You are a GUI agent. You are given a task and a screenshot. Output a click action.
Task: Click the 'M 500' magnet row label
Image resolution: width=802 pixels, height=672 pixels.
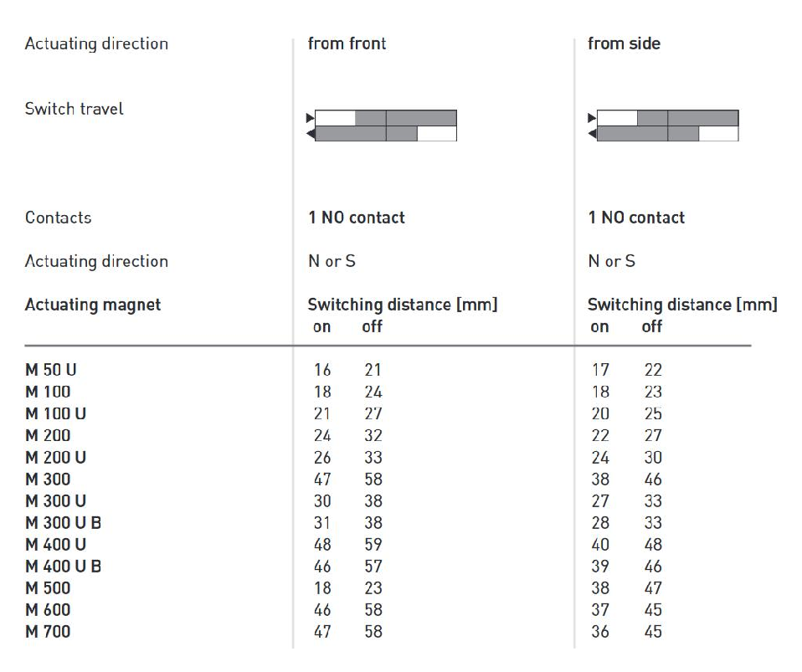point(48,588)
